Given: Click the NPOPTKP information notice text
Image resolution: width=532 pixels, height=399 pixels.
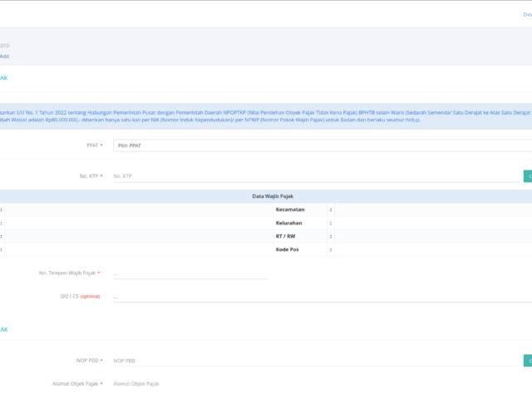Looking at the screenshot, I should [x=266, y=116].
